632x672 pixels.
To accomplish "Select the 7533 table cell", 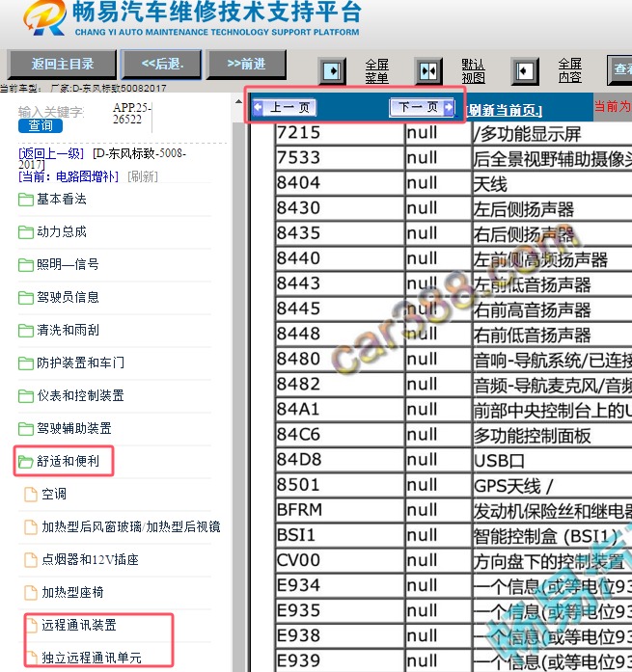I will coord(340,158).
